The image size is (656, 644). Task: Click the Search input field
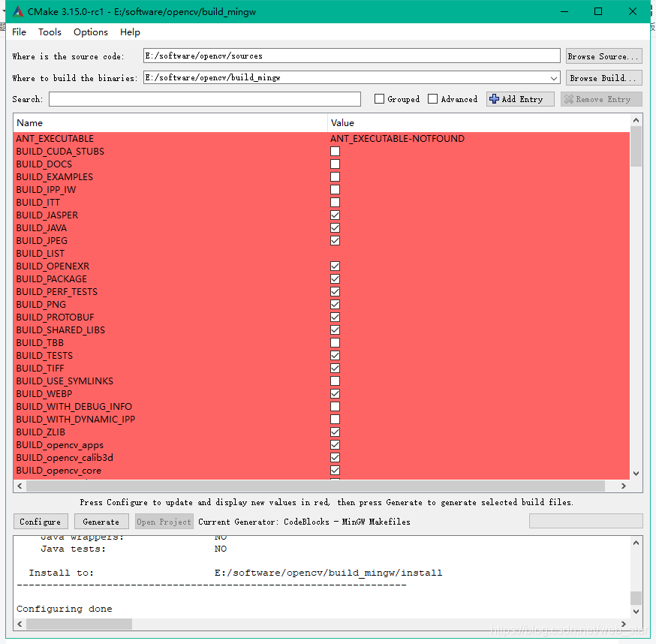pos(205,99)
